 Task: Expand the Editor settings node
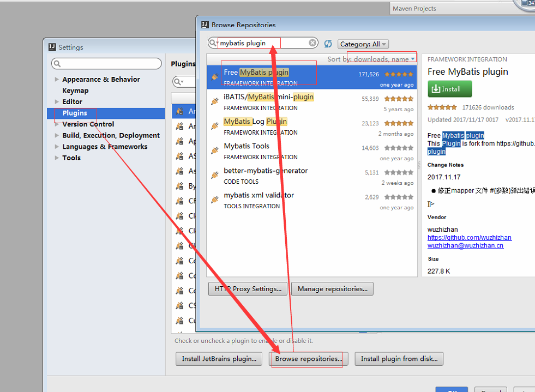[x=57, y=101]
